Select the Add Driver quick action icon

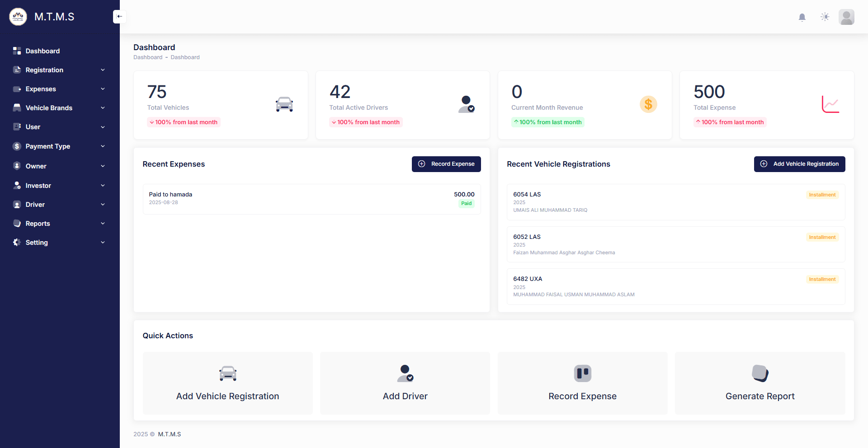coord(405,373)
